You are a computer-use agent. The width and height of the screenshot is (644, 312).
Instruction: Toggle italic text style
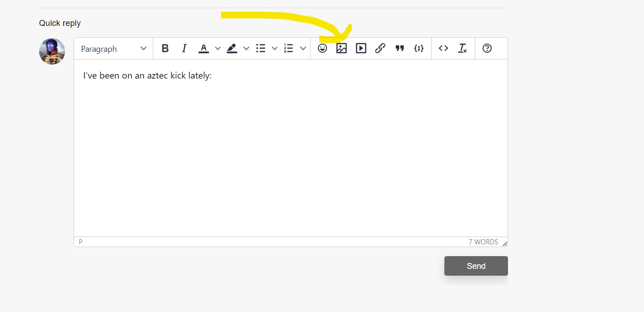tap(184, 48)
